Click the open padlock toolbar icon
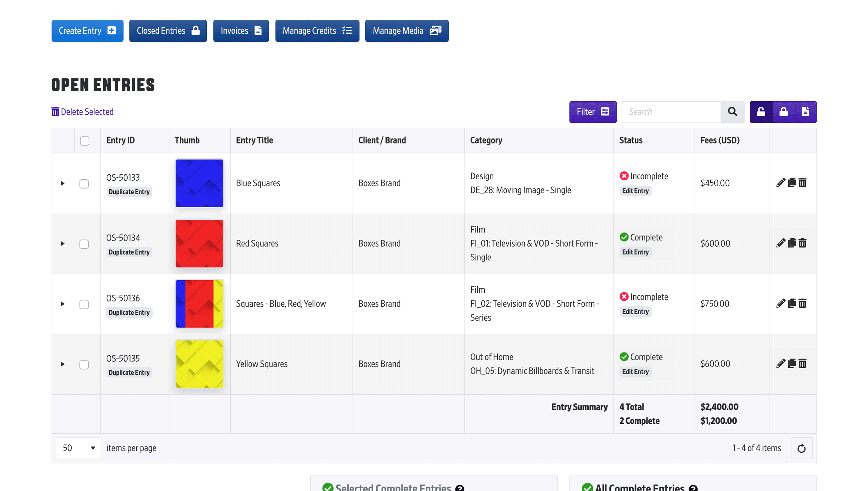The width and height of the screenshot is (868, 491). tap(761, 112)
